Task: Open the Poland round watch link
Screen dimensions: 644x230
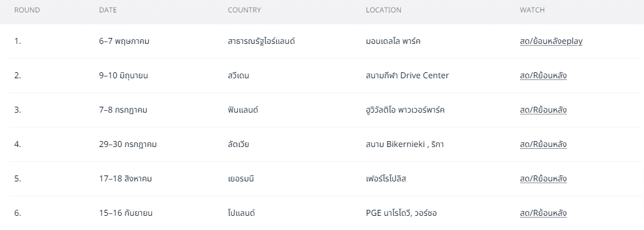Action: [x=543, y=213]
